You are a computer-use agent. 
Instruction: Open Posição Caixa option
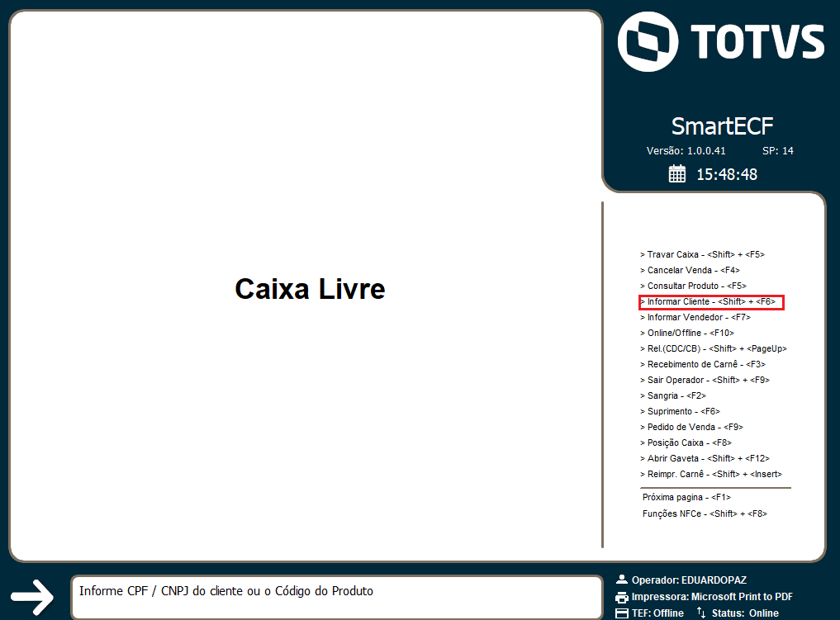pos(686,443)
